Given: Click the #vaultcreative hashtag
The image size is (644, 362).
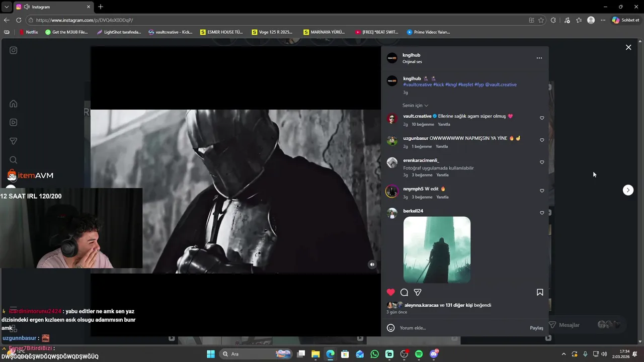Looking at the screenshot, I should point(418,84).
